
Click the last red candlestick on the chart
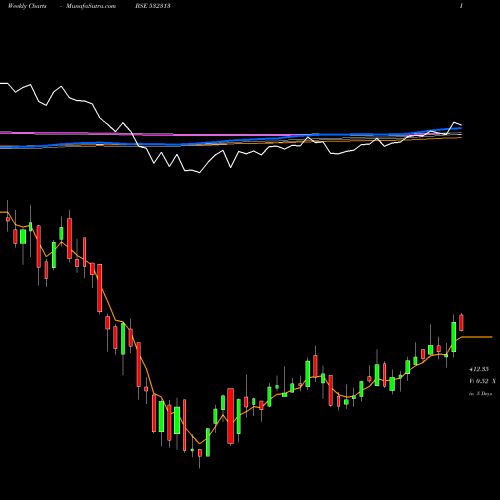tap(461, 322)
